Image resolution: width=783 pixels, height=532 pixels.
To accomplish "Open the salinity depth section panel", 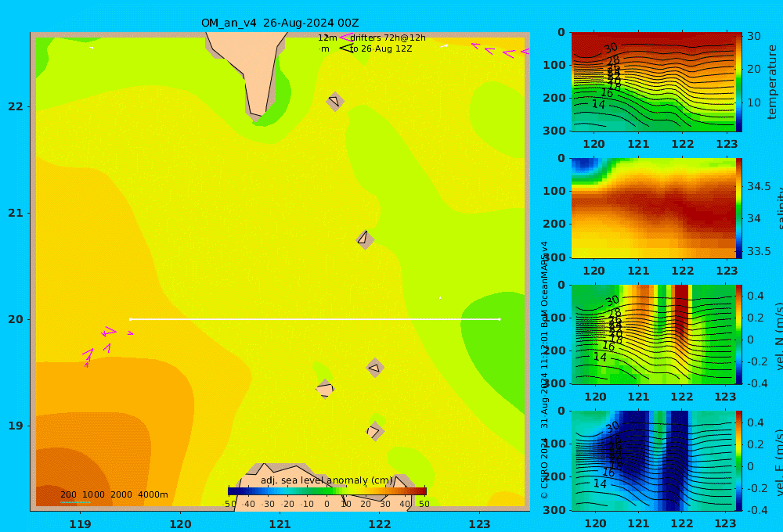I will 653,208.
